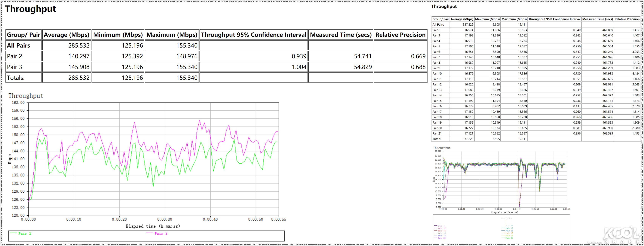Select the Average (Mbps) header in left table
The width and height of the screenshot is (644, 246).
tap(66, 35)
